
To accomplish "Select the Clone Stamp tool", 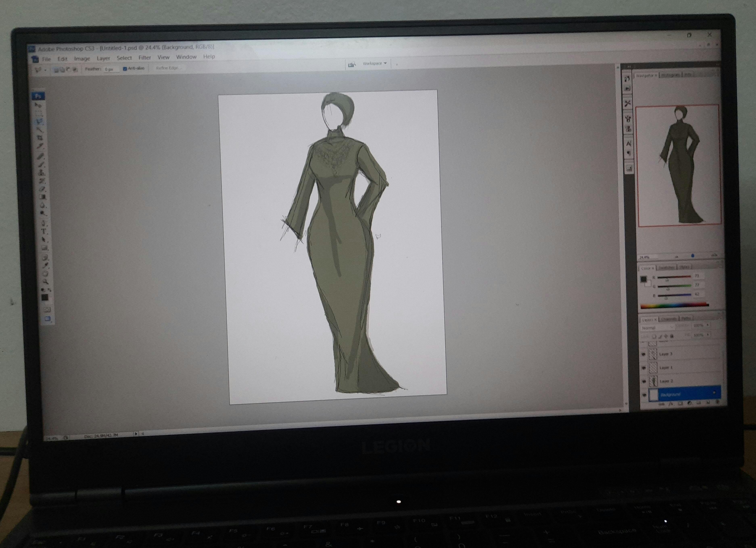I will (41, 173).
